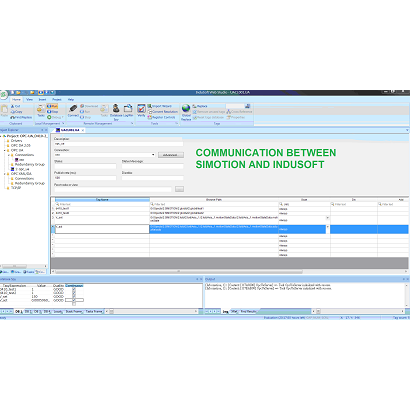Close the open worksheet document tab
This screenshot has height=410, width=410.
(83, 130)
